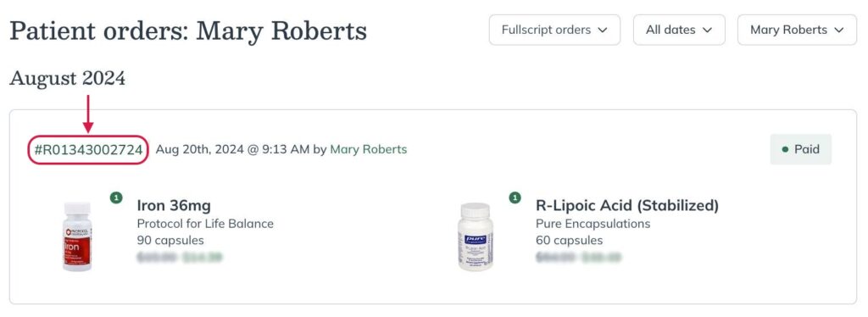Click the R-Lipoic Acid bottle thumbnail

point(475,236)
